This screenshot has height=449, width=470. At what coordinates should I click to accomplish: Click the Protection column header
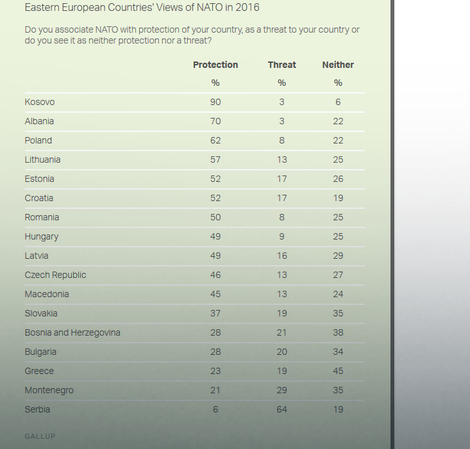[215, 65]
